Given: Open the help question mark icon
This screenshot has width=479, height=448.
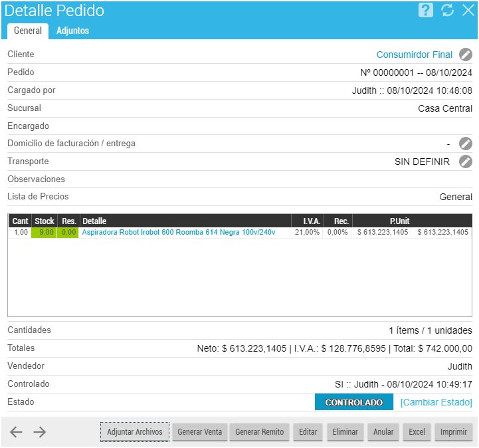Looking at the screenshot, I should (426, 11).
